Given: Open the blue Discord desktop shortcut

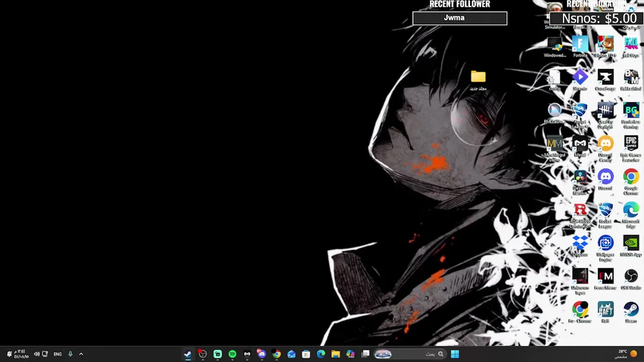Looking at the screenshot, I should click(x=605, y=179).
